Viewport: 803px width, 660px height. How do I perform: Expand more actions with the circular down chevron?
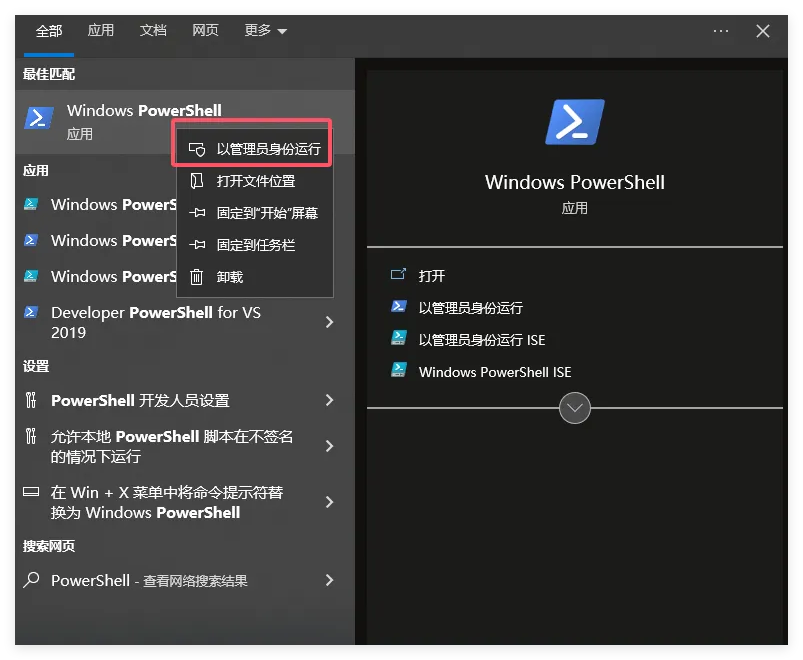575,408
